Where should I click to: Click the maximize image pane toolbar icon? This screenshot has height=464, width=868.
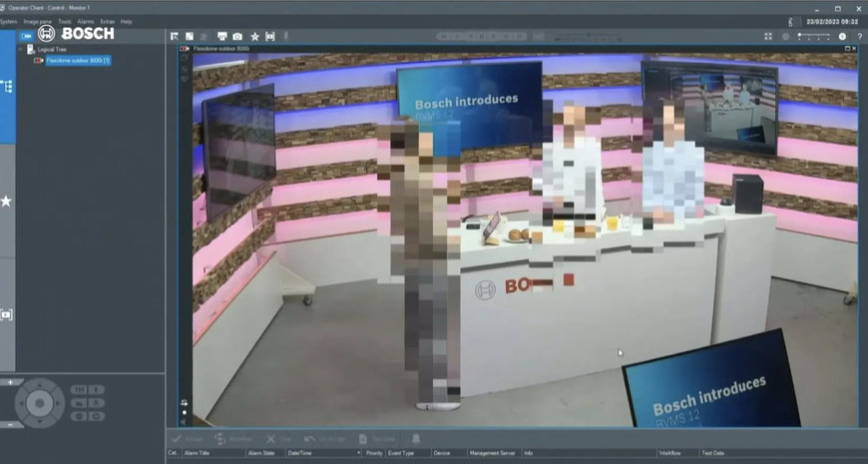(x=190, y=36)
